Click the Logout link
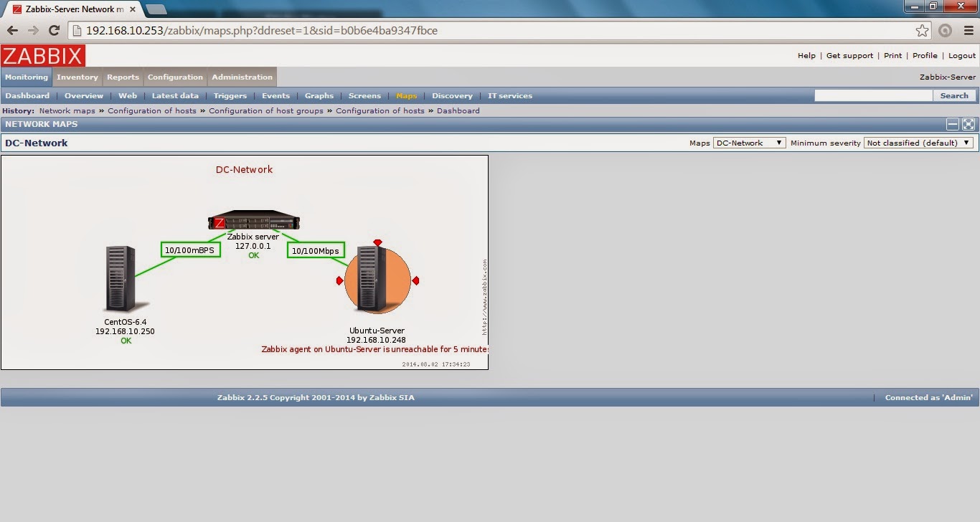980x522 pixels. (x=962, y=56)
